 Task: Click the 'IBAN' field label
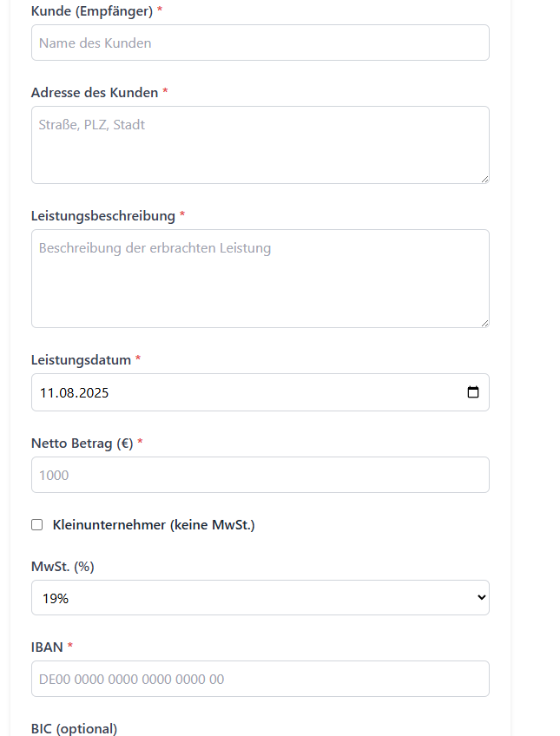click(x=47, y=647)
